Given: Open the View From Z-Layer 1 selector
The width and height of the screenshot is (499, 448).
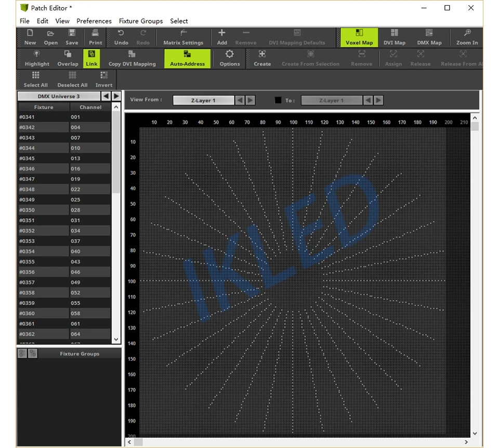Looking at the screenshot, I should tap(203, 100).
